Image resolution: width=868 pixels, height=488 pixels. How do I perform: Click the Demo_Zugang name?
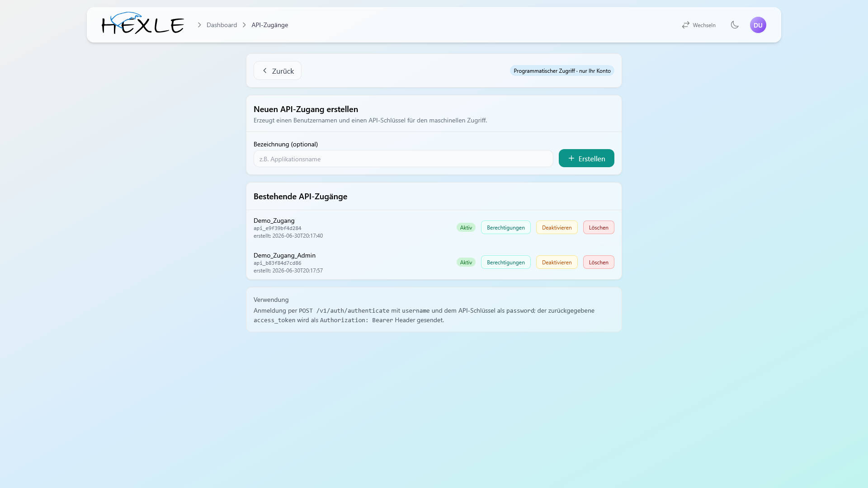(274, 221)
